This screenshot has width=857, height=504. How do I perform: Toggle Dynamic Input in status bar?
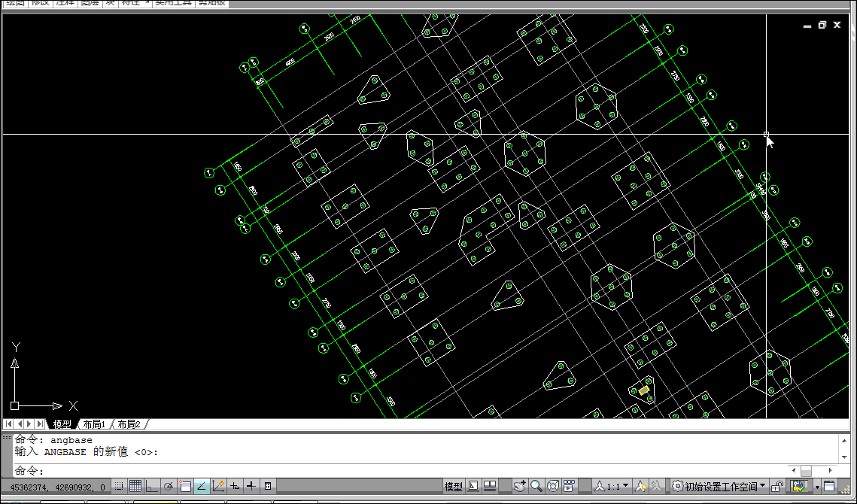click(x=235, y=486)
